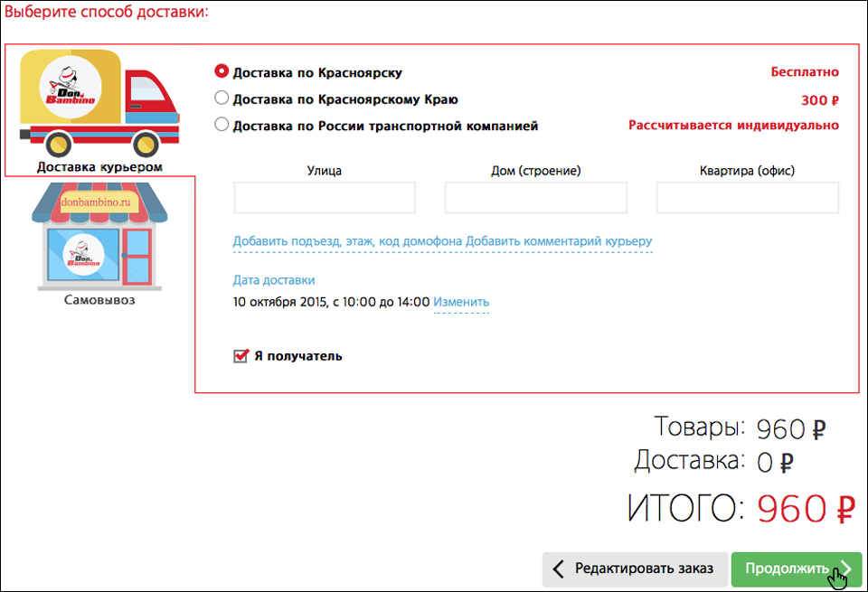Viewport: 868px width, 592px height.
Task: Click the 10 октября 2015 delivery time text
Action: coord(331,302)
